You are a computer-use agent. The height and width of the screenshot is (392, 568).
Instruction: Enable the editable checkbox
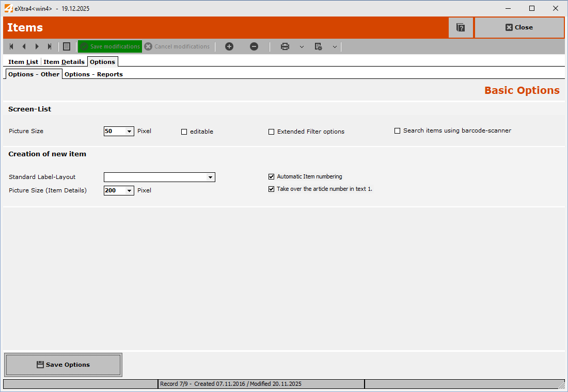tap(184, 132)
